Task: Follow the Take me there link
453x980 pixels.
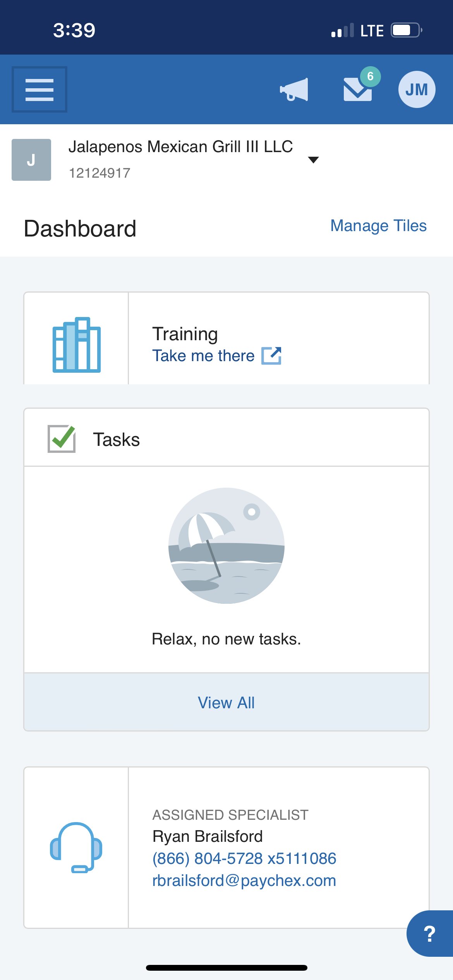Action: pos(203,356)
